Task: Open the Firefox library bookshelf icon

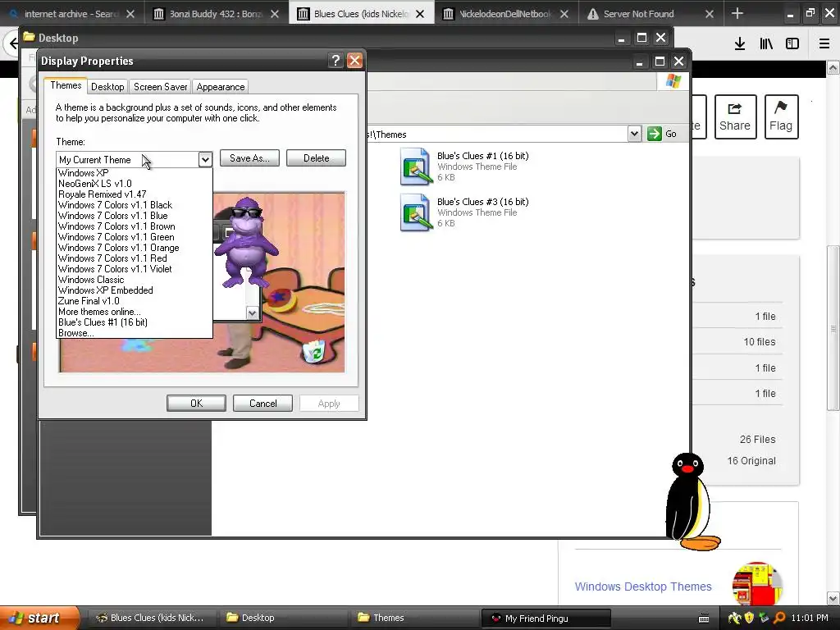Action: (x=766, y=43)
